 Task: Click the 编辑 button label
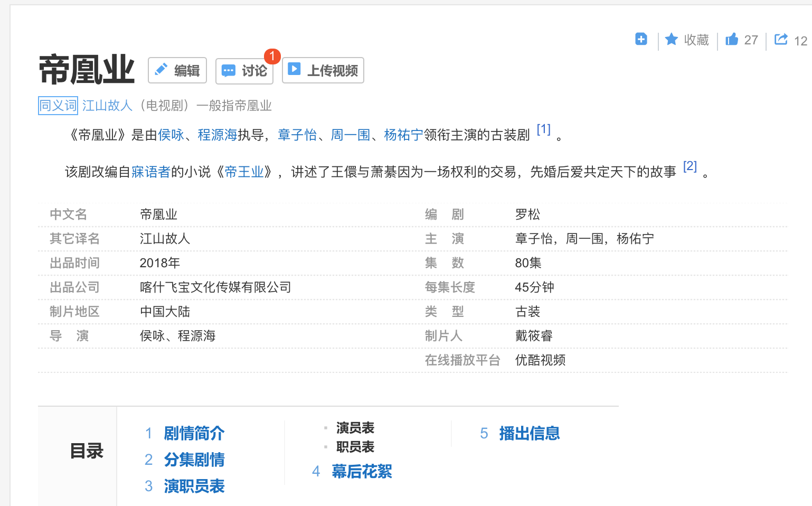(x=187, y=70)
